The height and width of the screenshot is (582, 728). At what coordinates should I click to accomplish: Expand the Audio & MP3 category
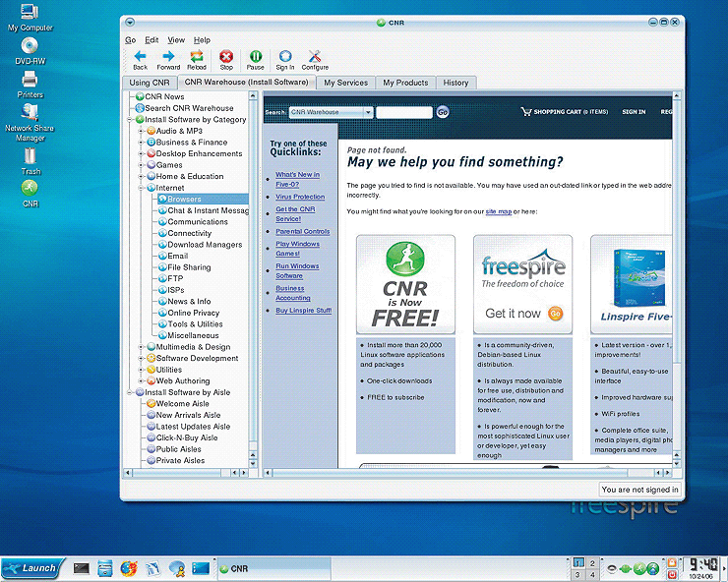coord(141,132)
